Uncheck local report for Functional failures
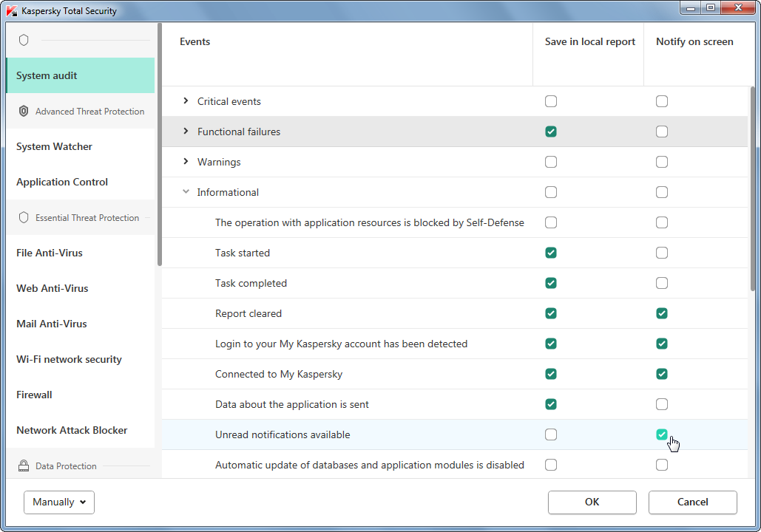761x532 pixels. 551,132
